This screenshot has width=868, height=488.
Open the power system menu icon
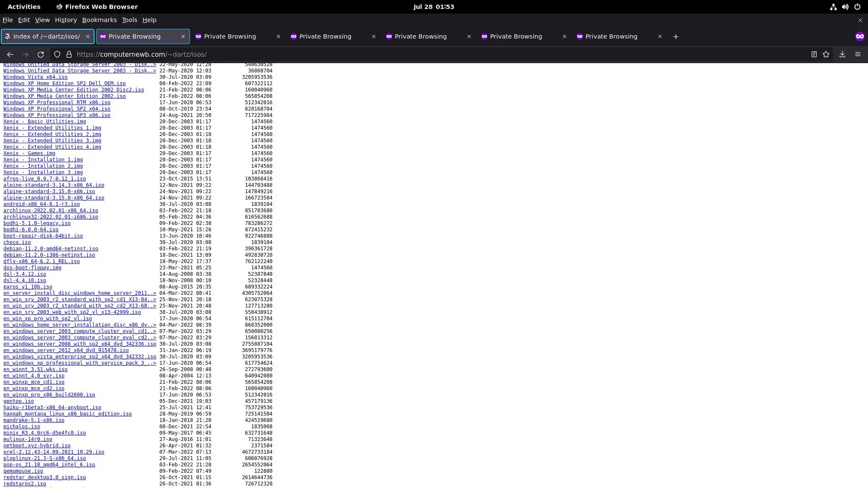point(857,7)
